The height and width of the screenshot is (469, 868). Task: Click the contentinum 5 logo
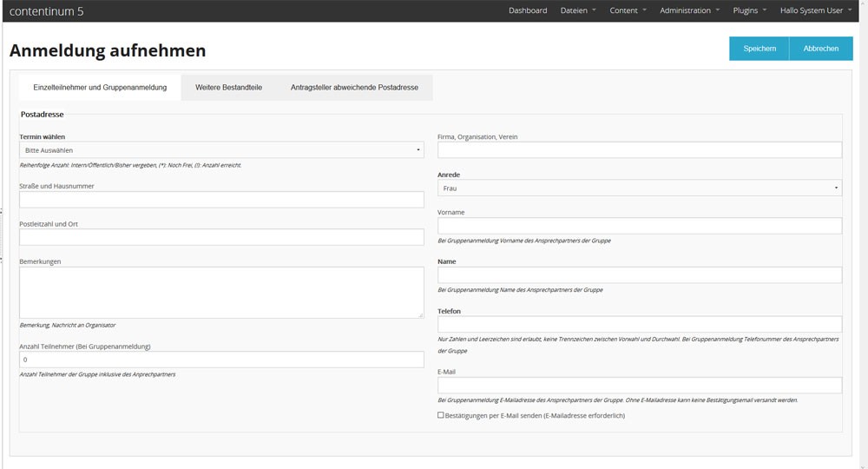[47, 11]
